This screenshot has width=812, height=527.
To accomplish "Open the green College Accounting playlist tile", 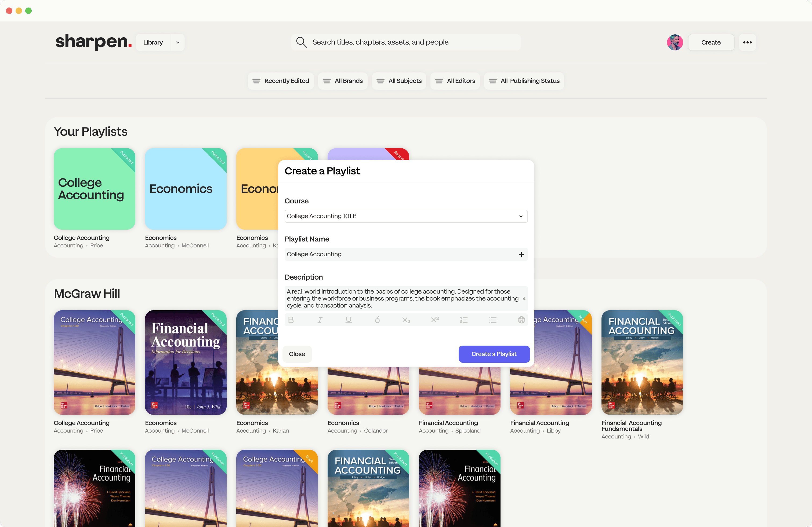I will point(95,189).
